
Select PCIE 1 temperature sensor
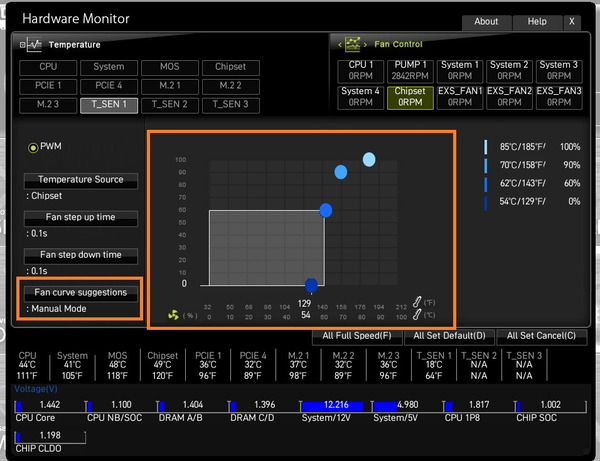coord(48,86)
